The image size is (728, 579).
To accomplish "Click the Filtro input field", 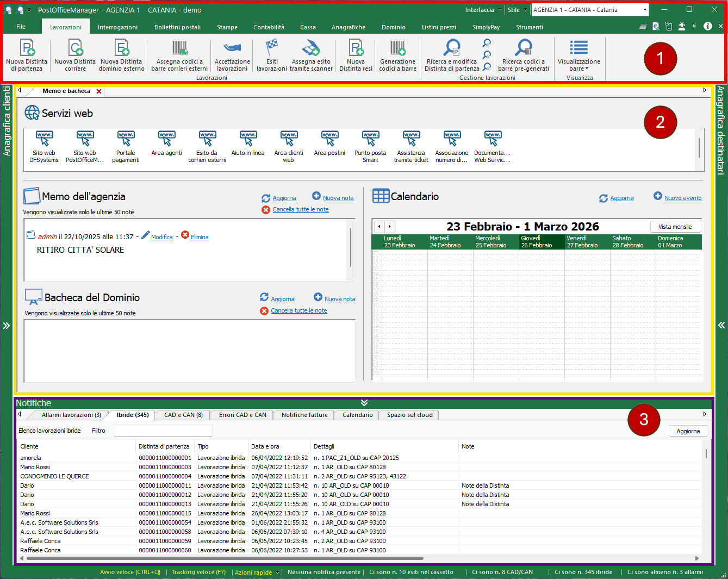I will tap(163, 431).
